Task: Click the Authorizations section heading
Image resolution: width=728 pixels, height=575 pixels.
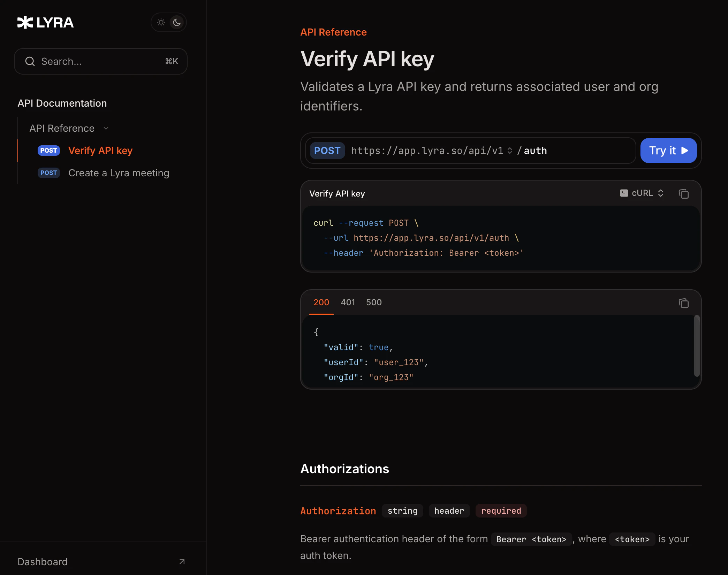Action: pyautogui.click(x=344, y=469)
